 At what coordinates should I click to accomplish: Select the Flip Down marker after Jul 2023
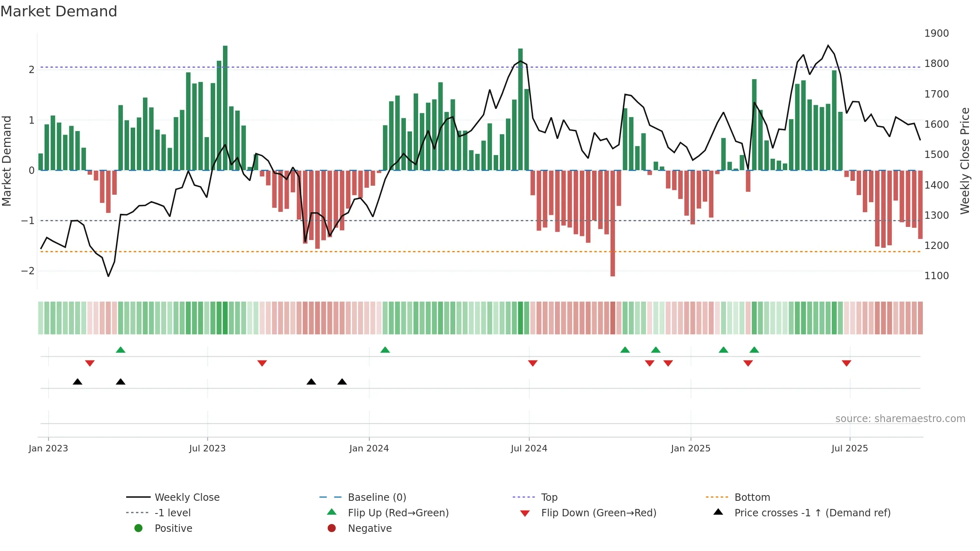(x=262, y=363)
